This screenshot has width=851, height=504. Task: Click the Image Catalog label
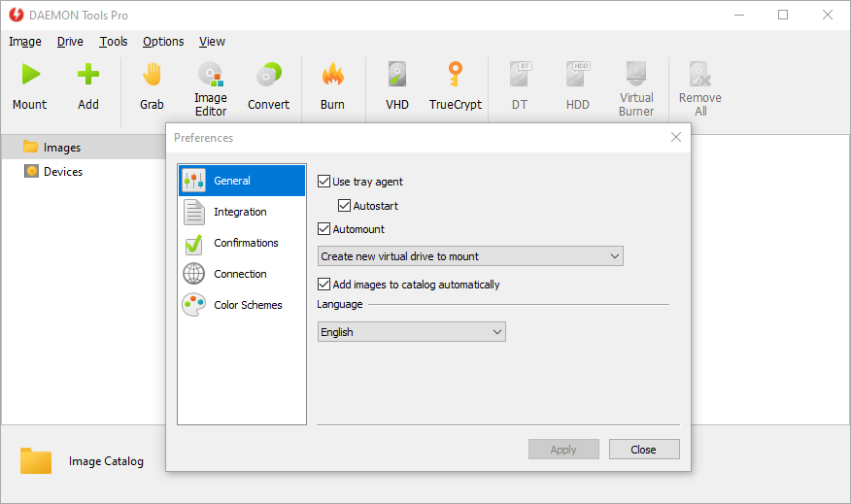pos(107,461)
